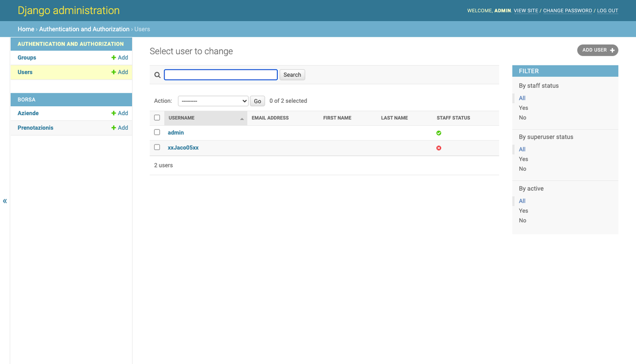Click the red staff status icon for xxJaco05xx
Viewport: 636px width, 364px height.
(x=439, y=148)
